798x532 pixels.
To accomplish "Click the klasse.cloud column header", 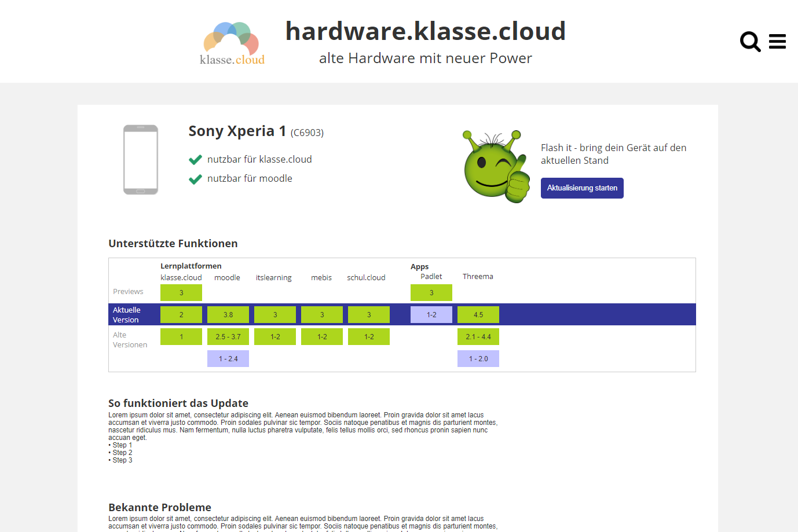I will [181, 278].
